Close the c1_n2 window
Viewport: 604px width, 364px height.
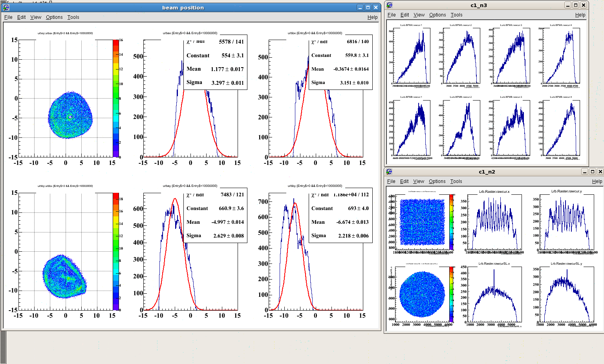coord(600,172)
